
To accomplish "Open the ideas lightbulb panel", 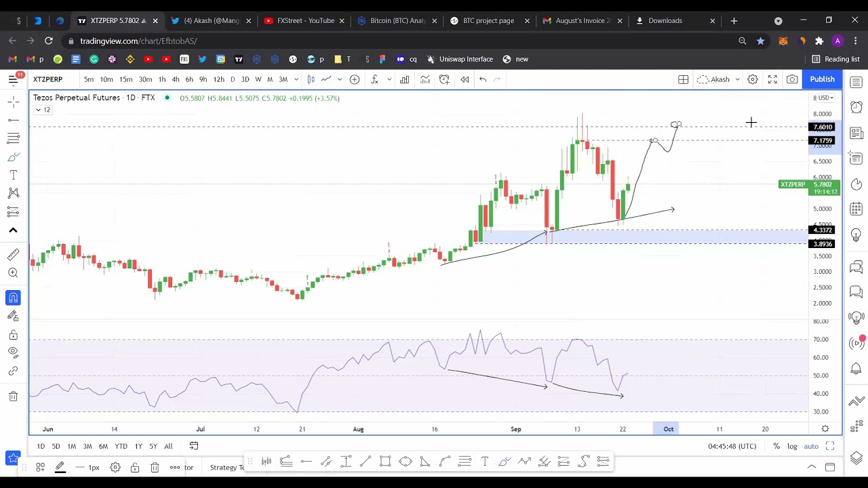I will 856,235.
